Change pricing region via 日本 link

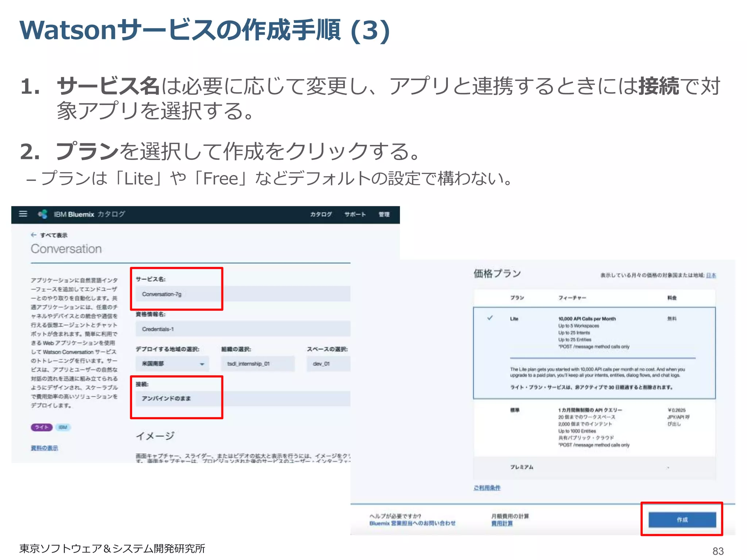coord(711,275)
